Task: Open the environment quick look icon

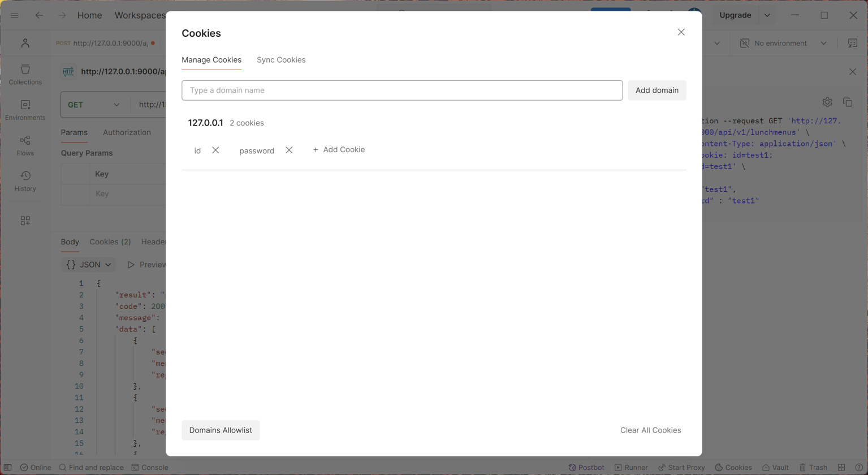Action: [x=853, y=43]
